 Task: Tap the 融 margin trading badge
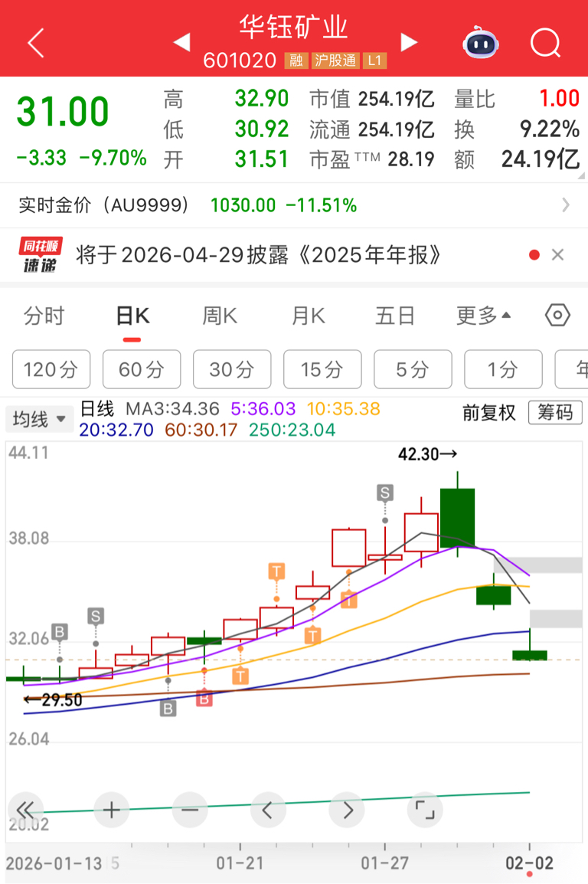(296, 61)
